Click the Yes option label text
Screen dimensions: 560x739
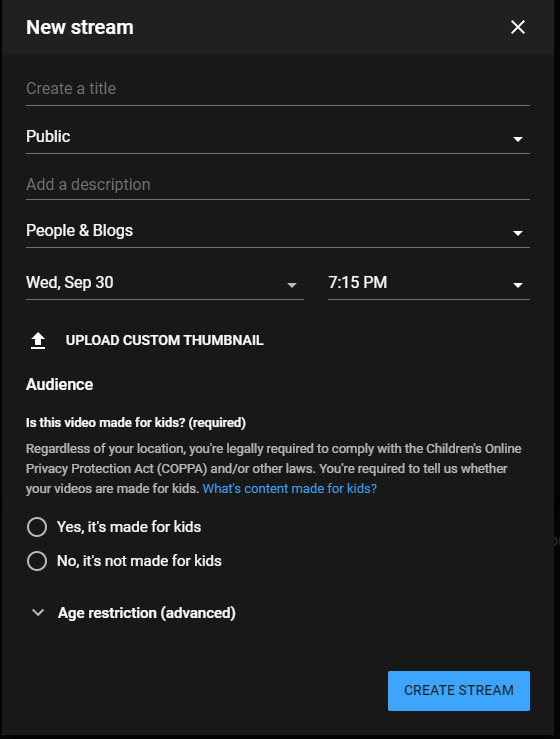[x=129, y=527]
